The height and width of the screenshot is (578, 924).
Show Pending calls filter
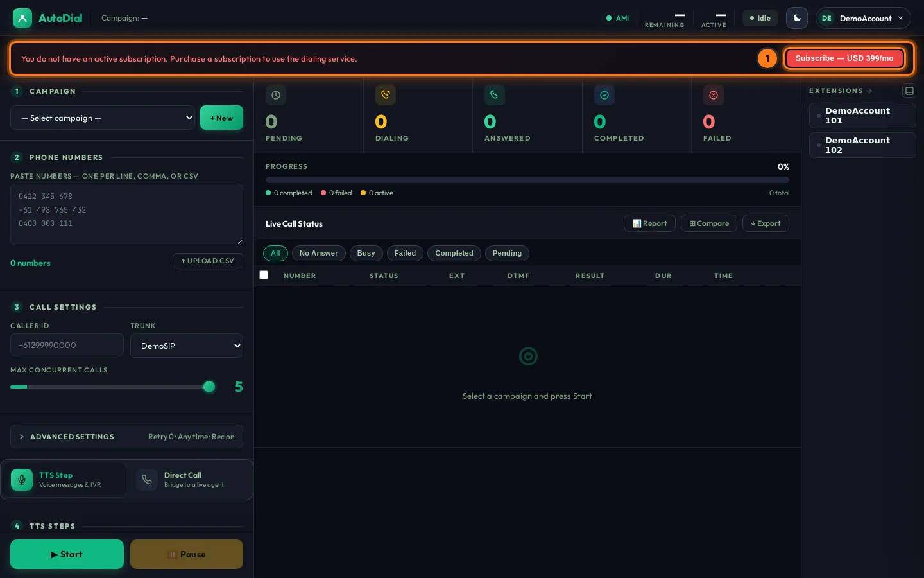tap(507, 253)
